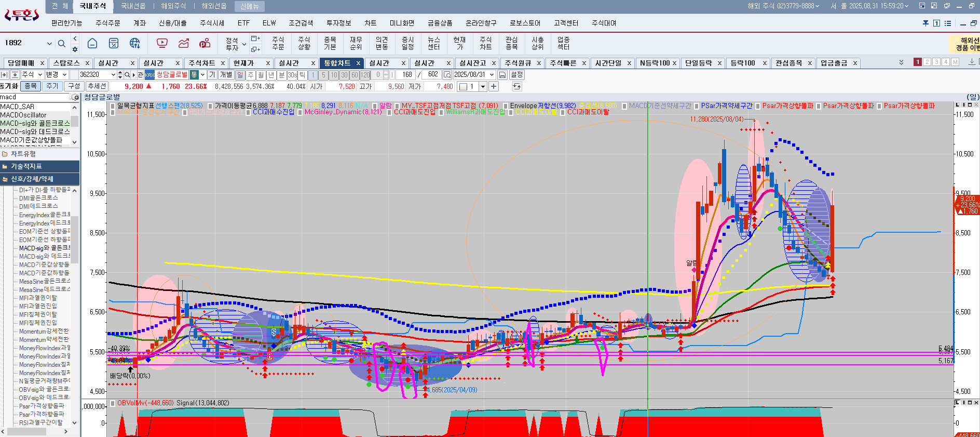This screenshot has width=980, height=437.
Task: Click the 설정 button in chart toolbar
Action: coord(517,75)
